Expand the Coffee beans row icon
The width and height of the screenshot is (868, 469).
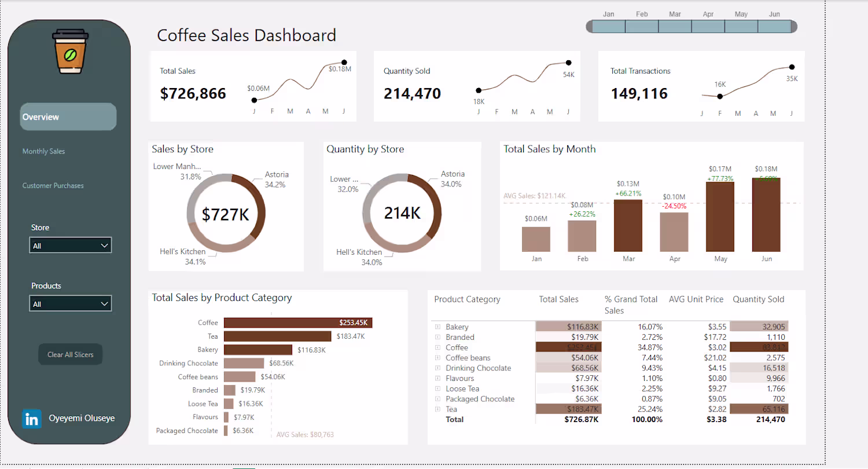pyautogui.click(x=437, y=358)
